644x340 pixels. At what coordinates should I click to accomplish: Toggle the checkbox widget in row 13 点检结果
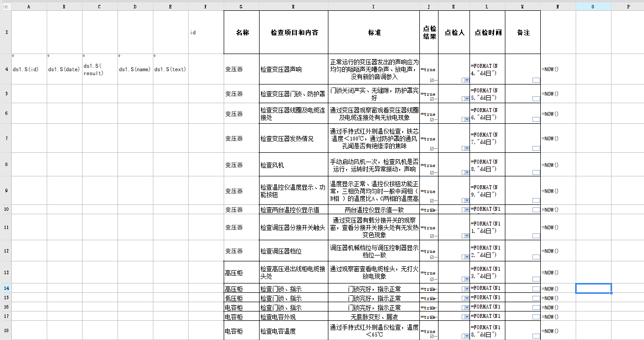pos(432,280)
